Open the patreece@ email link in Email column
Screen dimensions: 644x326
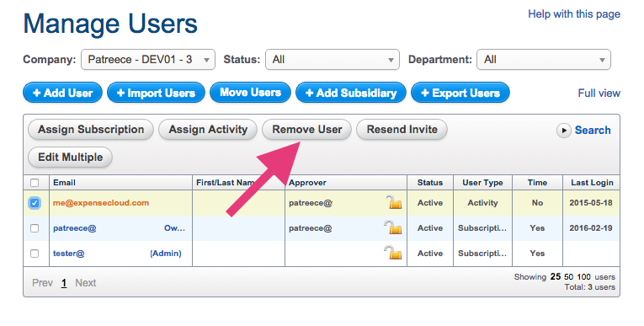click(75, 228)
